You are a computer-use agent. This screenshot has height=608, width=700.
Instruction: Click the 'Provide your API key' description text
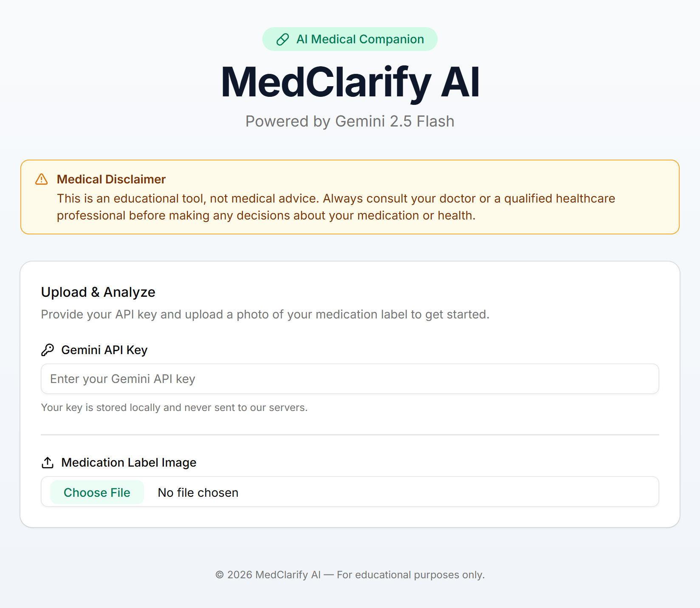click(x=265, y=314)
